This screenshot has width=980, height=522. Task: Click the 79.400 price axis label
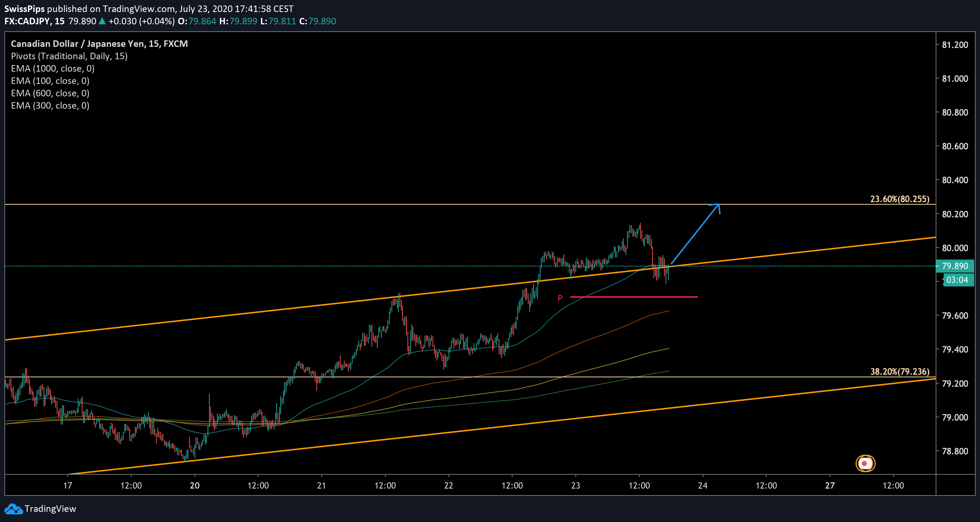click(x=955, y=350)
